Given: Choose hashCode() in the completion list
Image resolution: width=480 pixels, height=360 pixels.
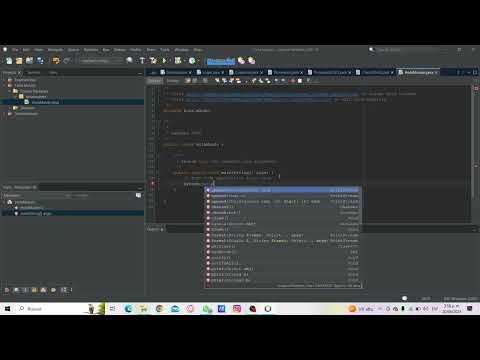Looking at the screenshot, I should click(283, 252).
